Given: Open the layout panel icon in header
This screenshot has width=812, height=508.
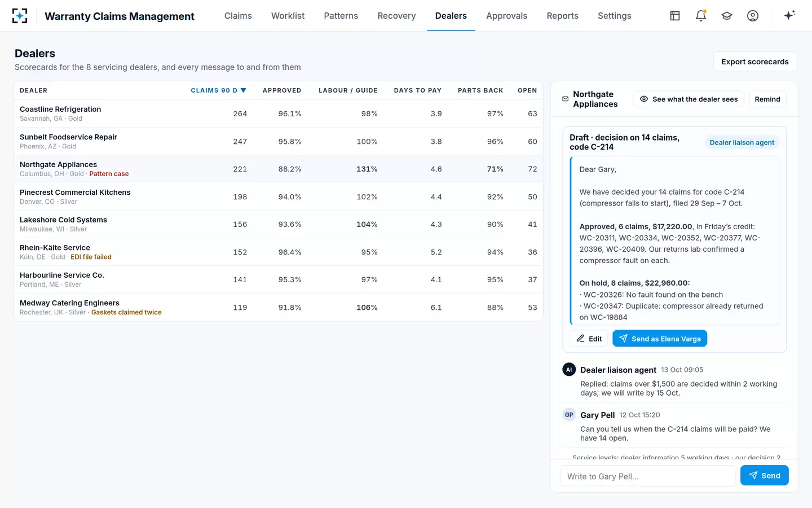Looking at the screenshot, I should pyautogui.click(x=675, y=16).
